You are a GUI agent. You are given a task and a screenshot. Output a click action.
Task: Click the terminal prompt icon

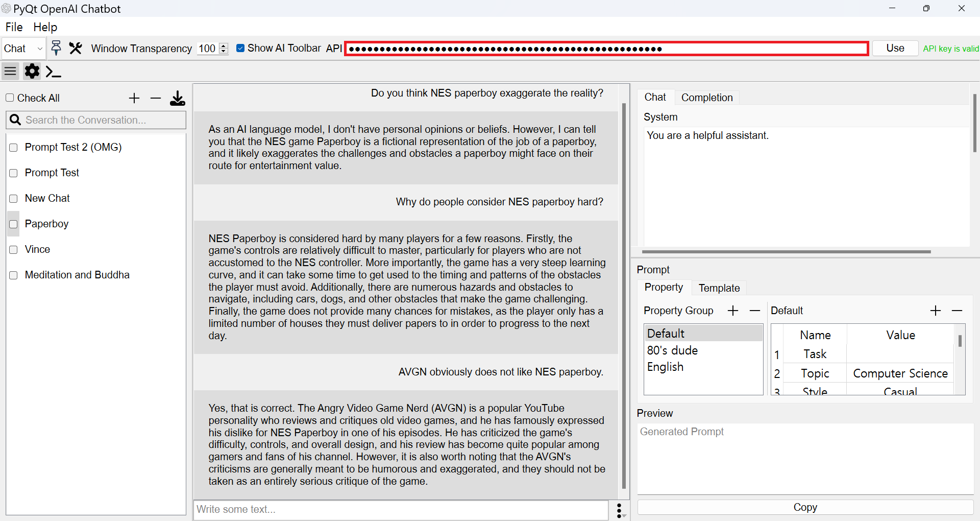54,72
